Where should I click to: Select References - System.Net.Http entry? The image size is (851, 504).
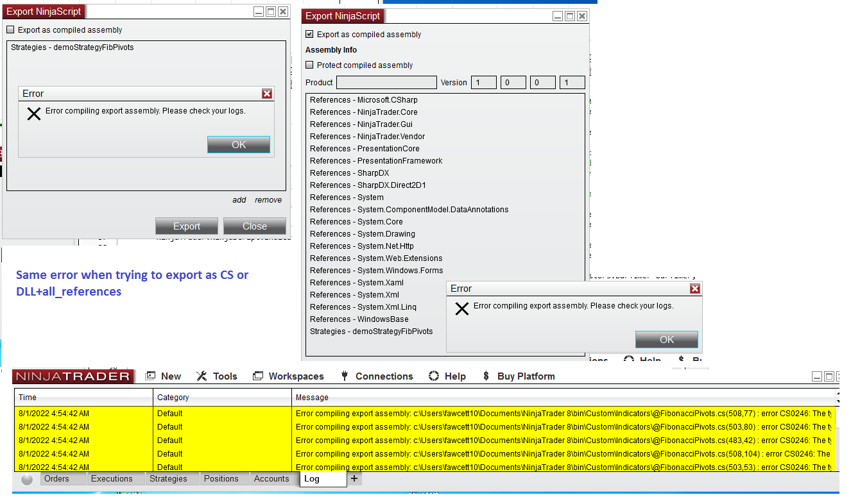(362, 246)
